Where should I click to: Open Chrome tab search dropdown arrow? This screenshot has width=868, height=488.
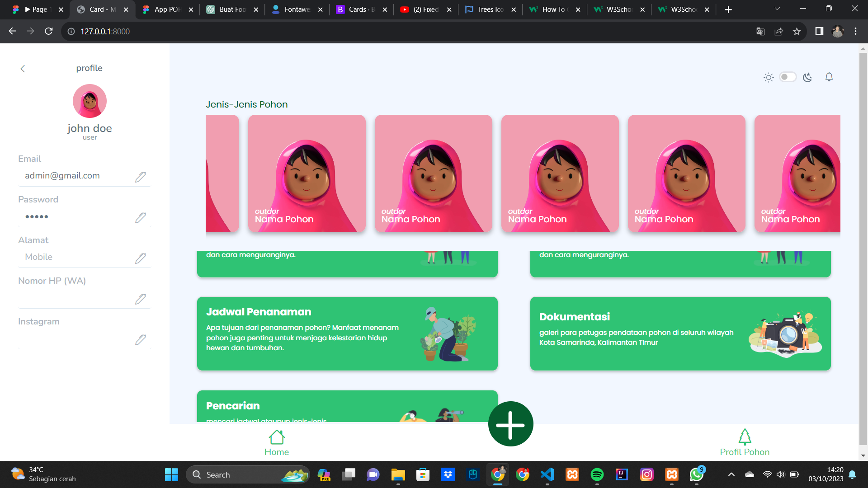pos(777,9)
